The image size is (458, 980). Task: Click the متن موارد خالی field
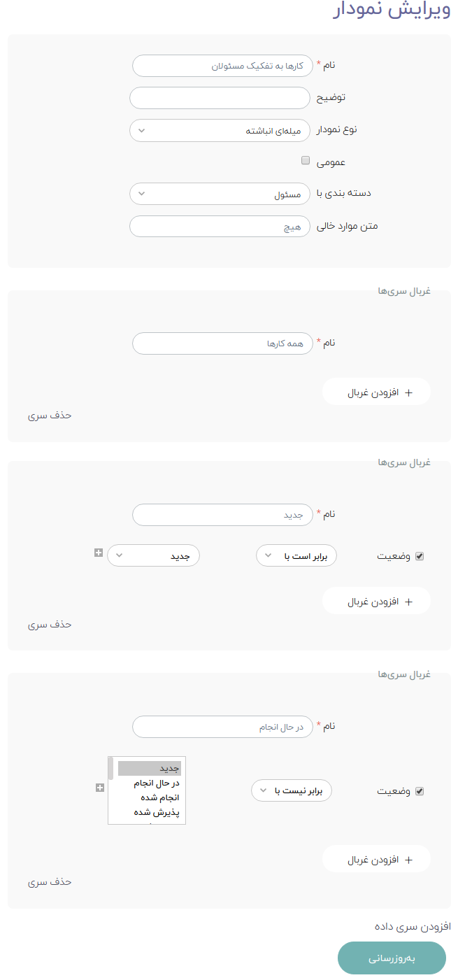[x=220, y=227]
